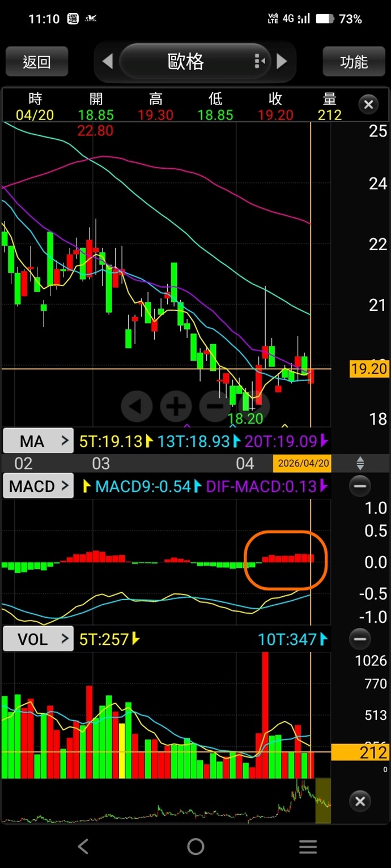Close the bottom mini trend chart
The image size is (391, 868).
[x=360, y=801]
